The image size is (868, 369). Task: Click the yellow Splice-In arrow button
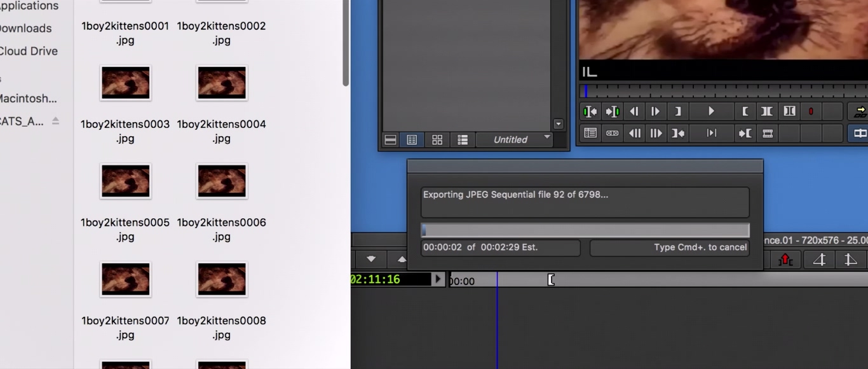[860, 111]
